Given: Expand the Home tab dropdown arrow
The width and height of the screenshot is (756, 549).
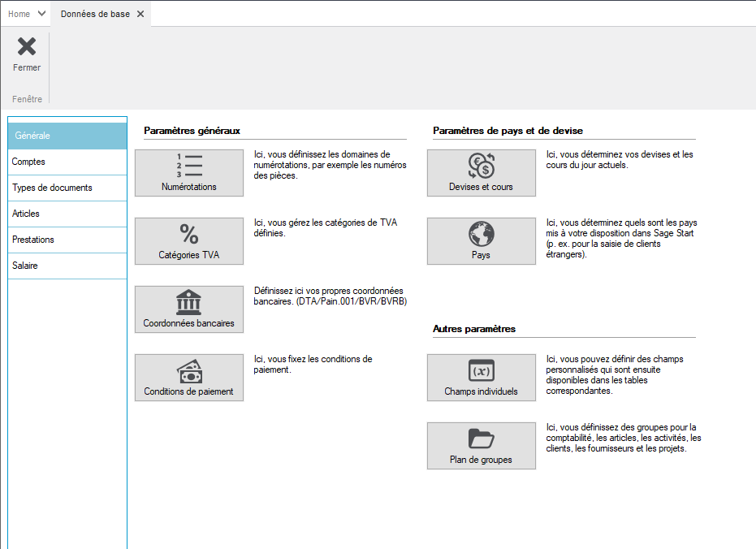Looking at the screenshot, I should (x=42, y=14).
